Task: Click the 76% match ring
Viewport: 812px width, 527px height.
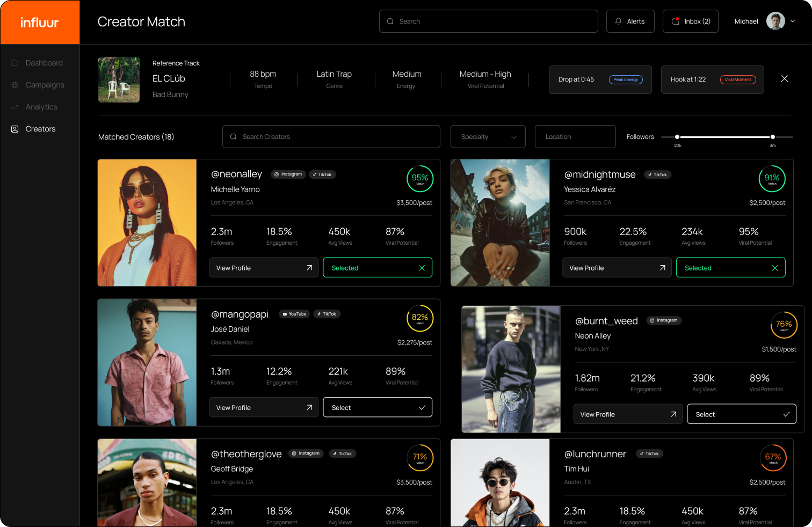Action: click(x=784, y=325)
